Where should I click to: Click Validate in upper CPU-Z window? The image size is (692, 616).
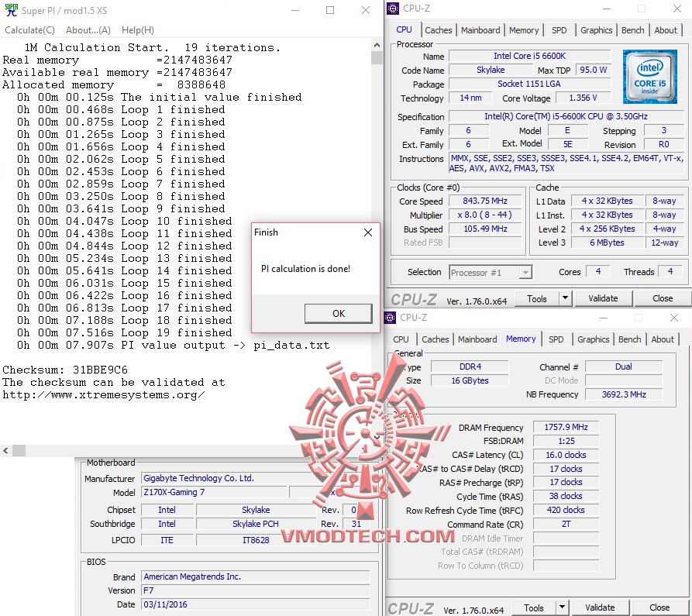(x=603, y=299)
